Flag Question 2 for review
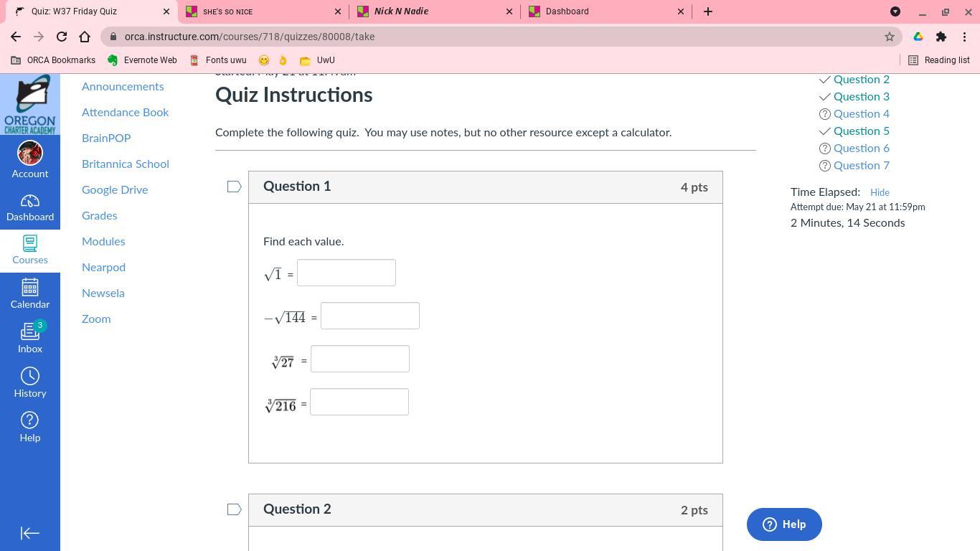 [x=234, y=509]
